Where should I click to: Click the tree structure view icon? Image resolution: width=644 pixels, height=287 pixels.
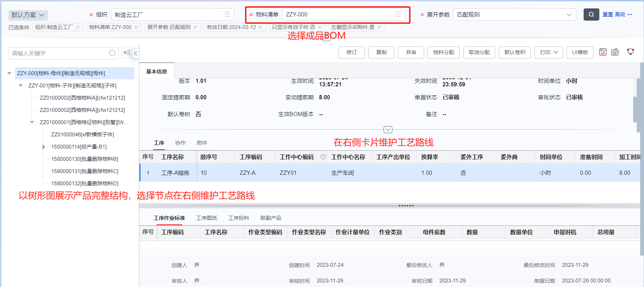[x=127, y=53]
